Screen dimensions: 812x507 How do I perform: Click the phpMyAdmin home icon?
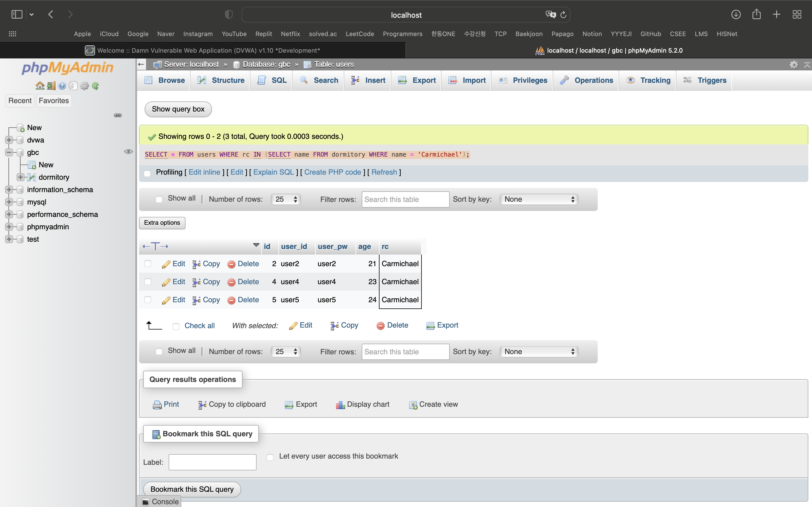point(39,86)
